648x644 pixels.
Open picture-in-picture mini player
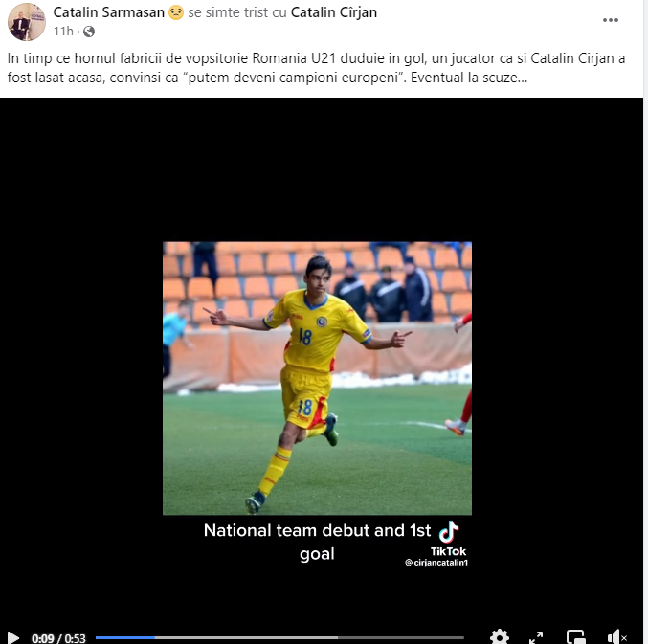(575, 637)
